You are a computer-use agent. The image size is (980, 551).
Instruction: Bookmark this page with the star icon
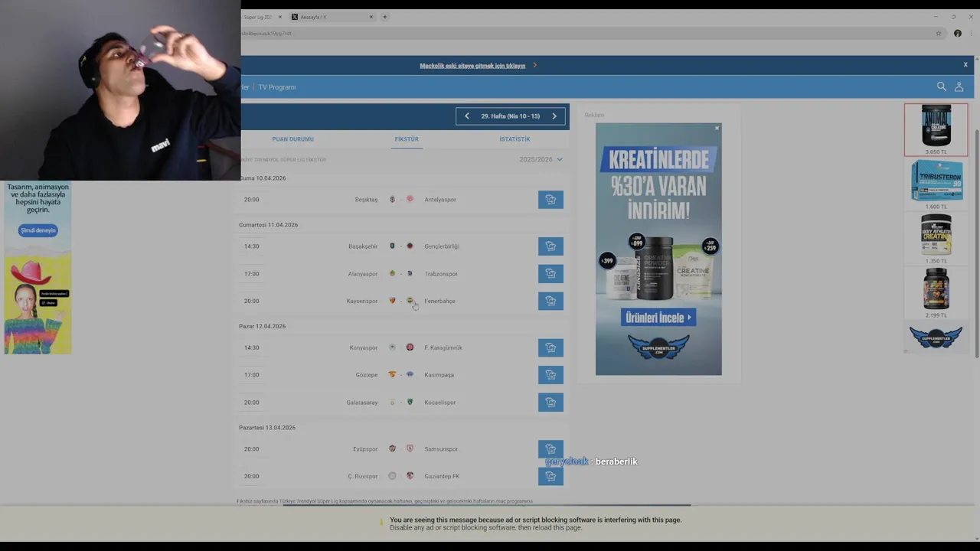[939, 34]
